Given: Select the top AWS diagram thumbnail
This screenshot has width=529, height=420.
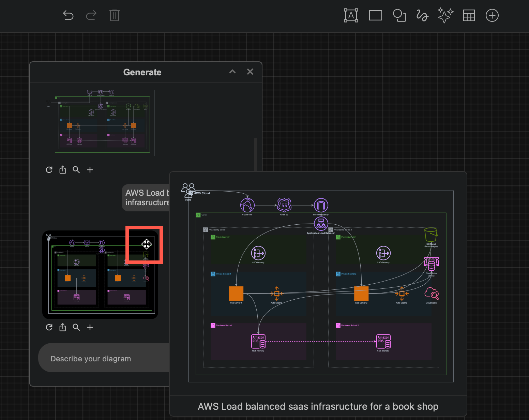Looking at the screenshot, I should (x=102, y=123).
